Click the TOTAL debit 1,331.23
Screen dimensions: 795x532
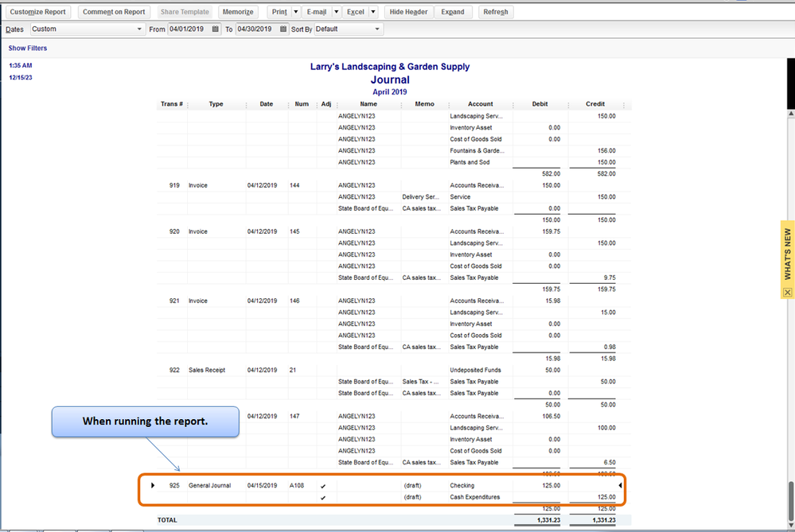[548, 520]
